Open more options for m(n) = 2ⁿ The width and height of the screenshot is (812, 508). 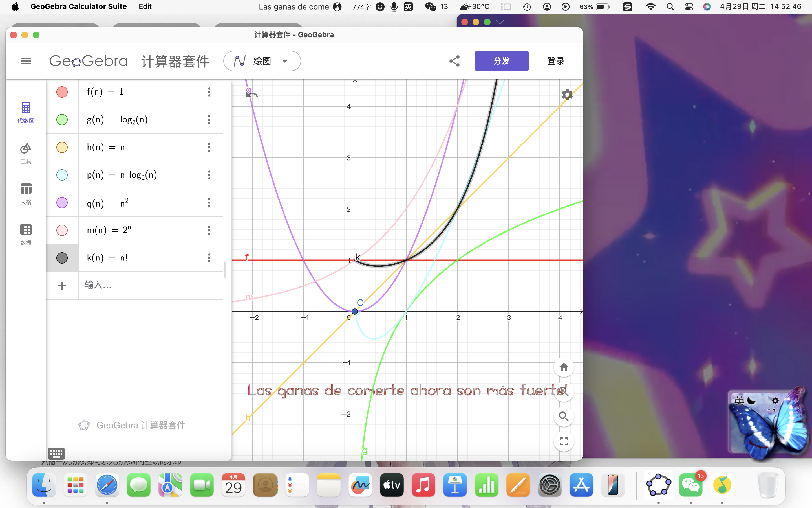tap(209, 230)
